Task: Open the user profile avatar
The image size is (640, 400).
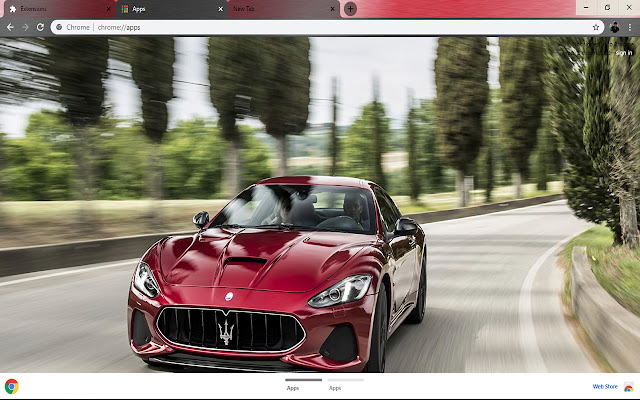Action: click(x=614, y=27)
